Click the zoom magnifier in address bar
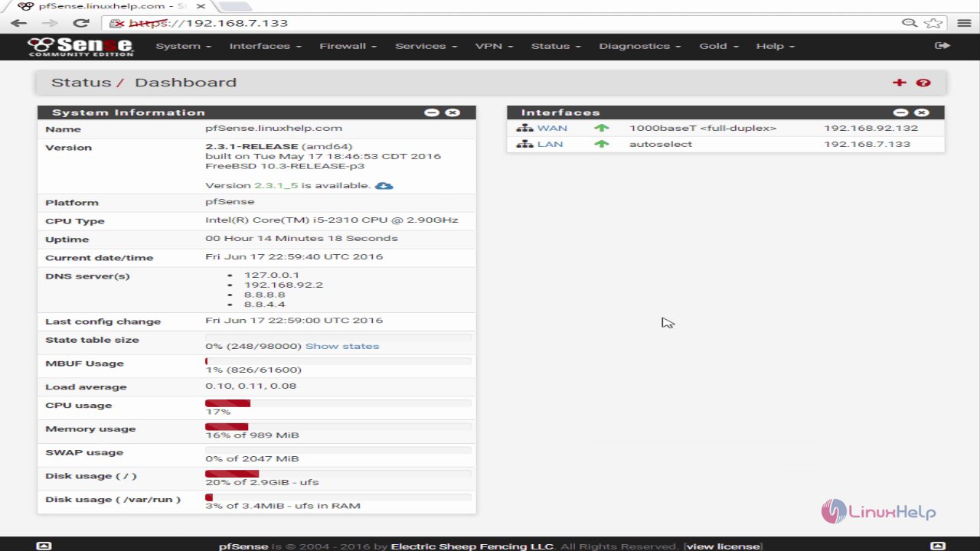Screen dimensions: 980x551 tap(910, 23)
